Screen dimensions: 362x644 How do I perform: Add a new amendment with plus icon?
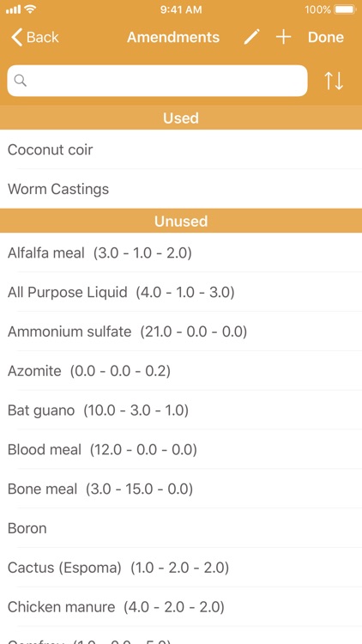click(283, 37)
